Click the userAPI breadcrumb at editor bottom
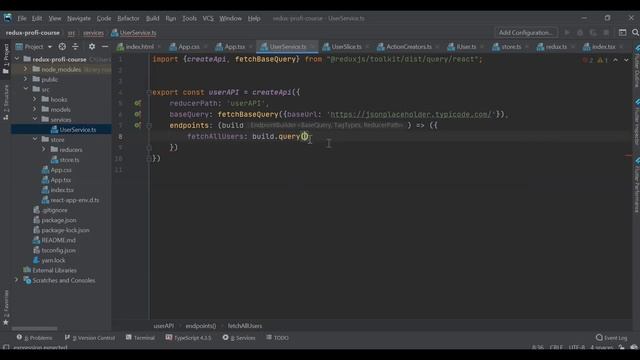Viewport: 640px width, 360px height. (163, 326)
